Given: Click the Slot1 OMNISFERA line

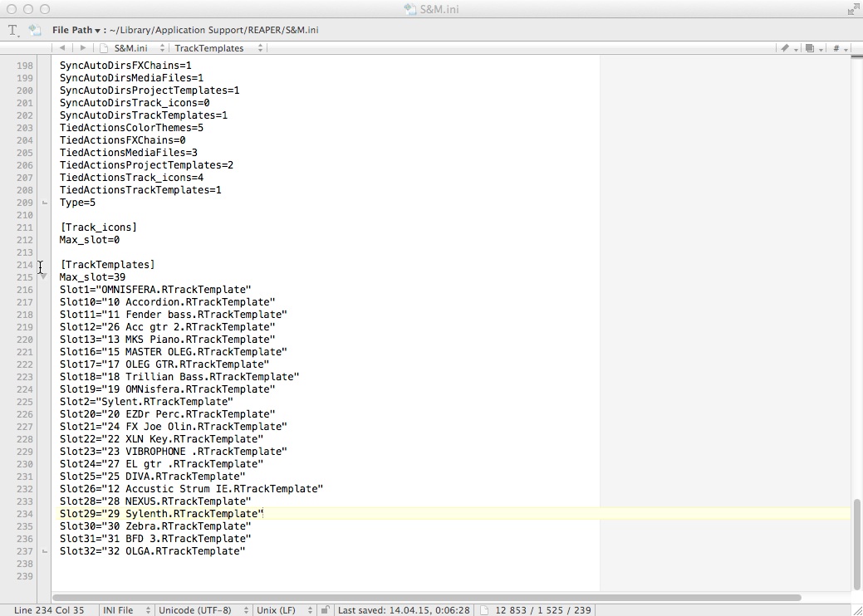Looking at the screenshot, I should (155, 290).
